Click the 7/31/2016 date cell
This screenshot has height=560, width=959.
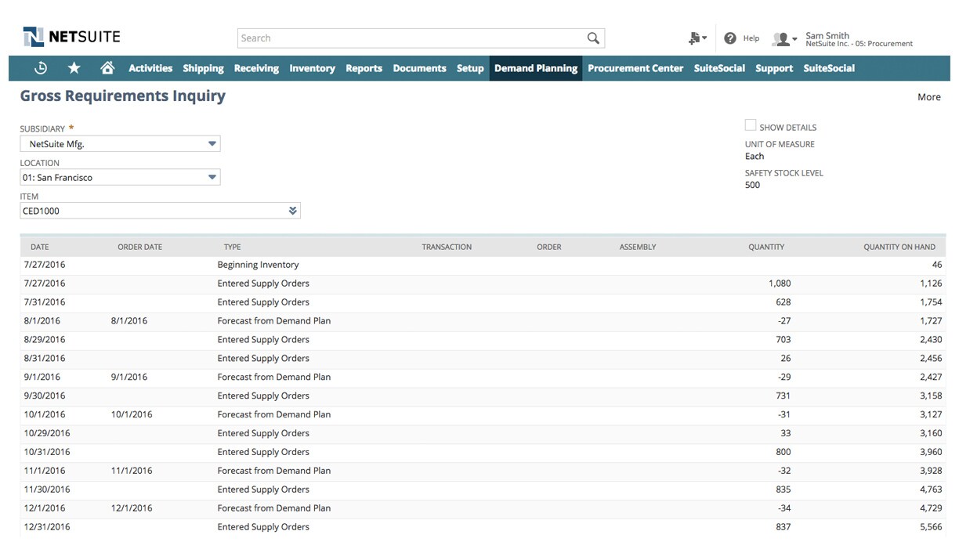click(45, 302)
